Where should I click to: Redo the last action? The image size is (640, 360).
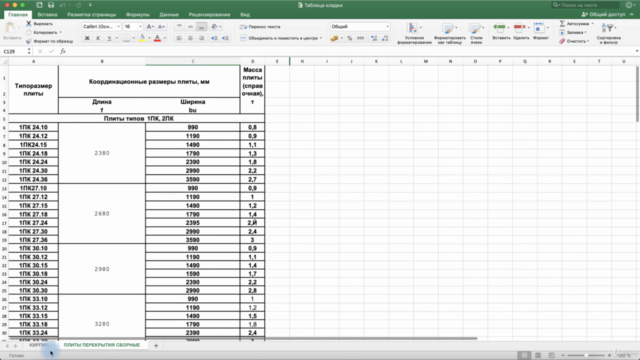78,5
